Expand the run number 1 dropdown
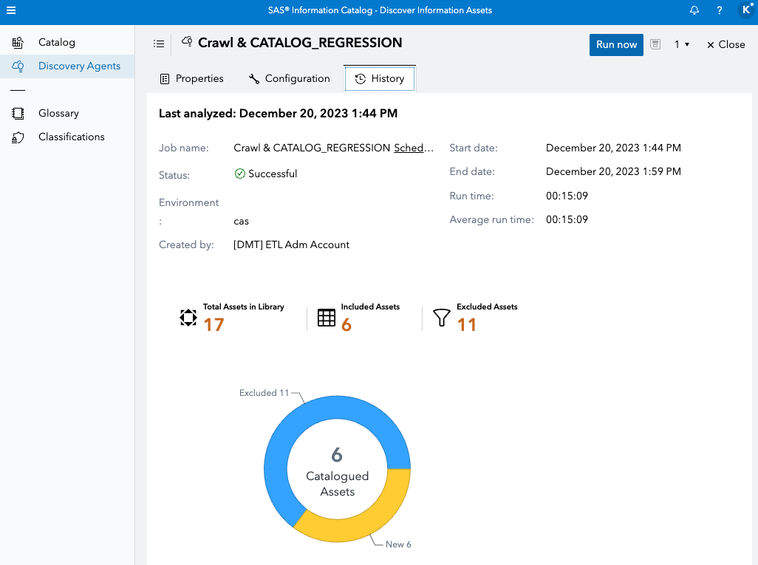Image resolution: width=758 pixels, height=565 pixels. tap(682, 45)
